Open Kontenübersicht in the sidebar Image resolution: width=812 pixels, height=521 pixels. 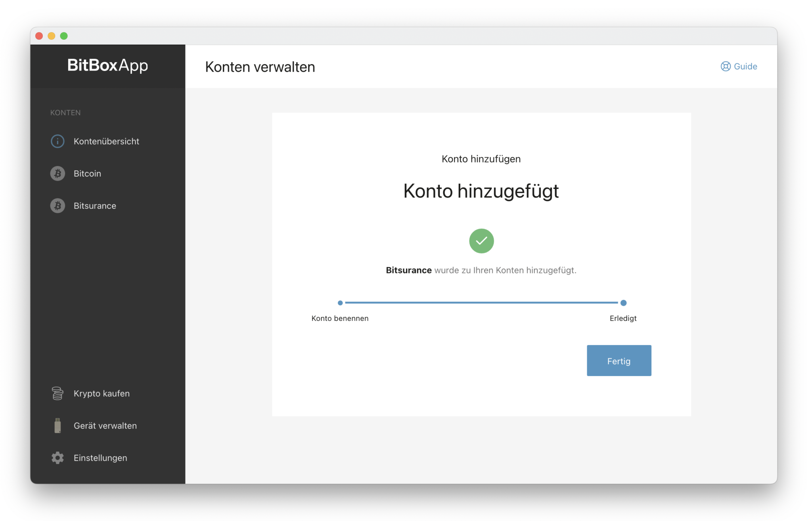click(106, 141)
